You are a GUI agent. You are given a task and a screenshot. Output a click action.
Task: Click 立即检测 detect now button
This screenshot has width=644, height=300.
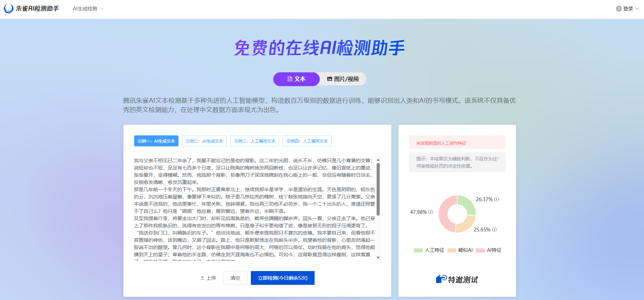point(283,278)
